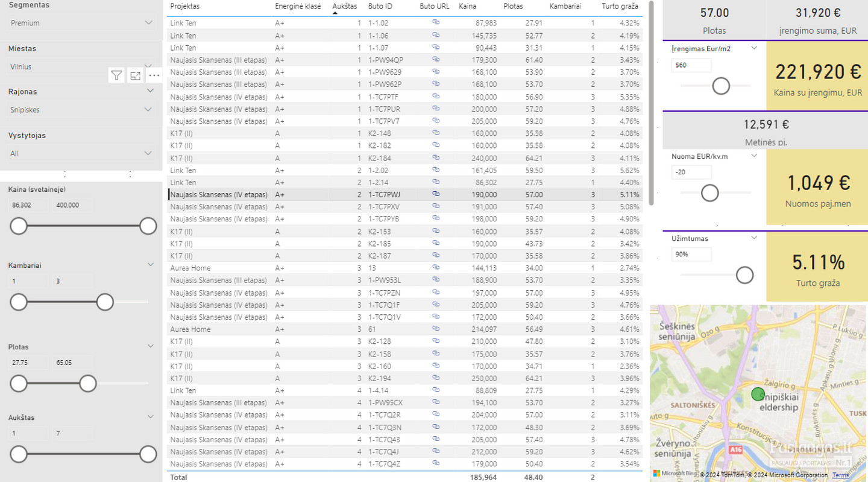Click the URL link icon for Aurea Home flat 61
This screenshot has width=868, height=482.
(436, 329)
